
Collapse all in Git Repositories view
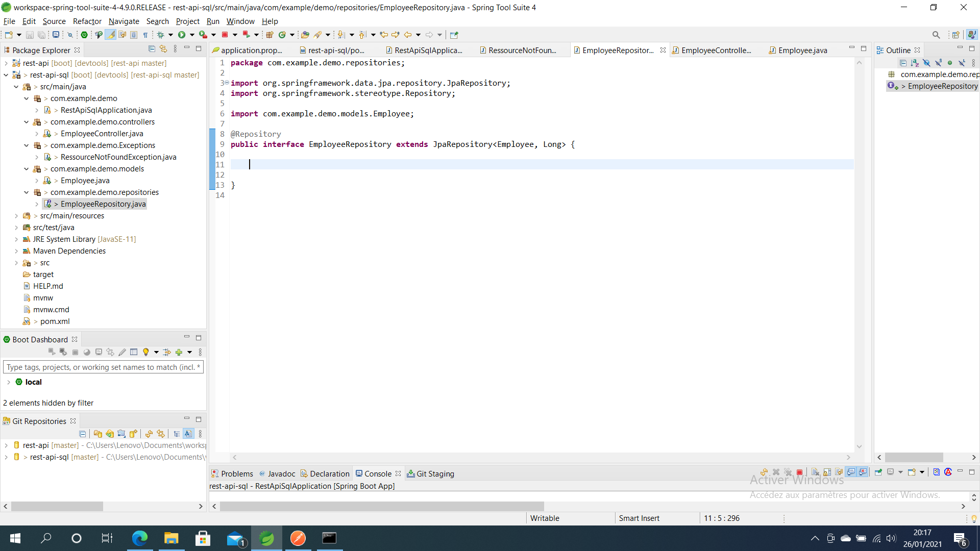[x=82, y=434]
